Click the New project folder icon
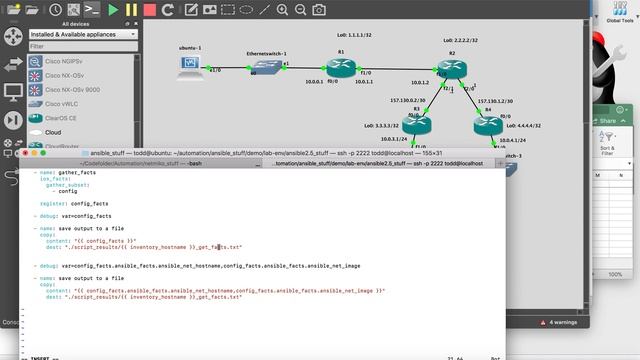Viewport: 640px width, 360px height. tap(13, 9)
